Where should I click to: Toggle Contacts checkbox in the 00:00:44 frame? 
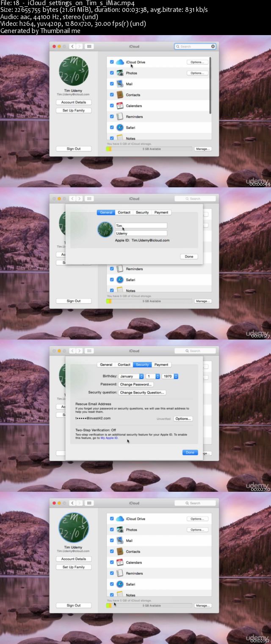pyautogui.click(x=112, y=95)
